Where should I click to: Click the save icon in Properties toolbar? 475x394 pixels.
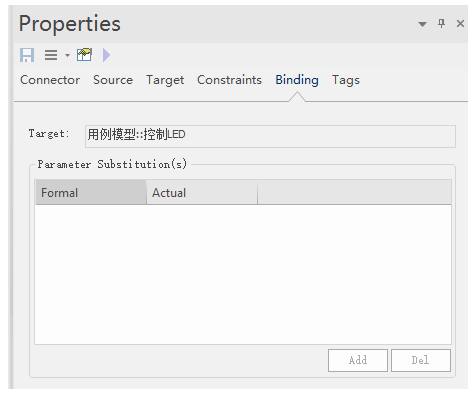click(x=27, y=55)
